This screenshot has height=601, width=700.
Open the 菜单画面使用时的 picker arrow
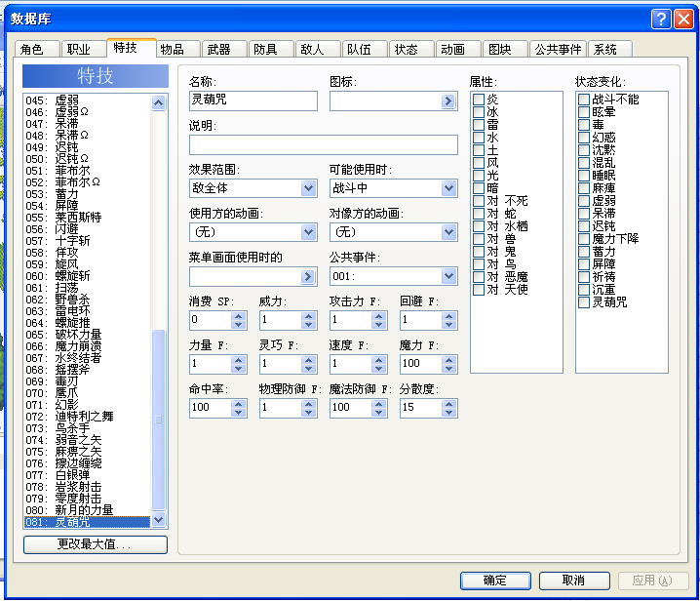[307, 276]
